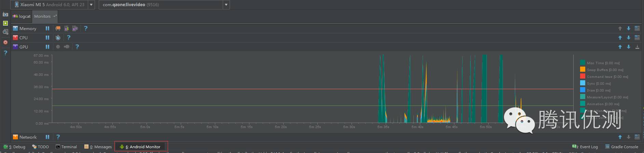
Task: Move CPU monitor down
Action: pyautogui.click(x=628, y=38)
